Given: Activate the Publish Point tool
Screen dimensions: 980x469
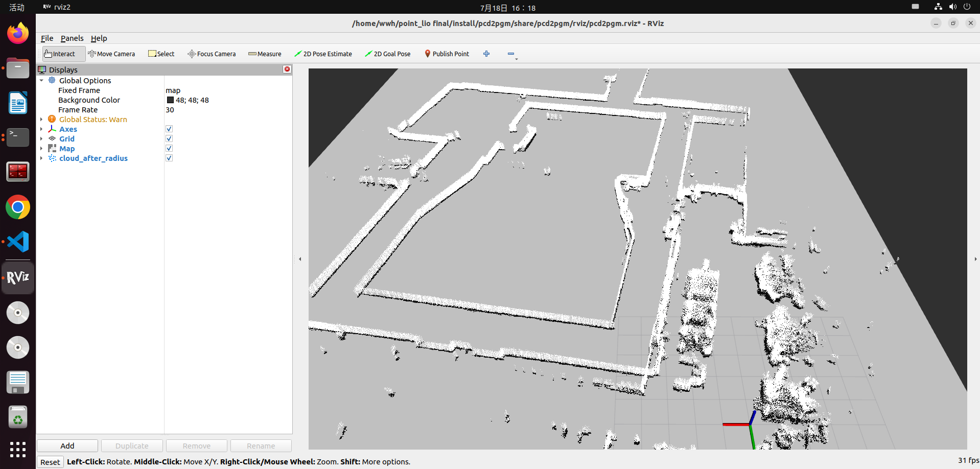Looking at the screenshot, I should pyautogui.click(x=447, y=54).
